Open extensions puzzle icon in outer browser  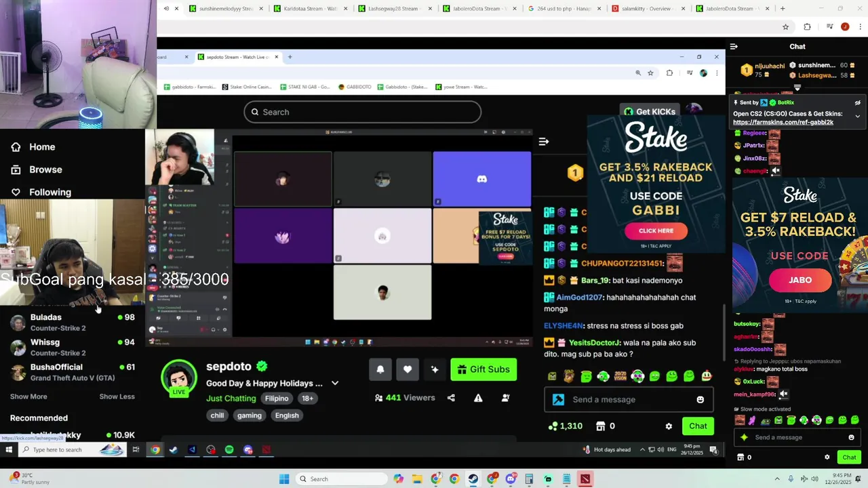[807, 27]
